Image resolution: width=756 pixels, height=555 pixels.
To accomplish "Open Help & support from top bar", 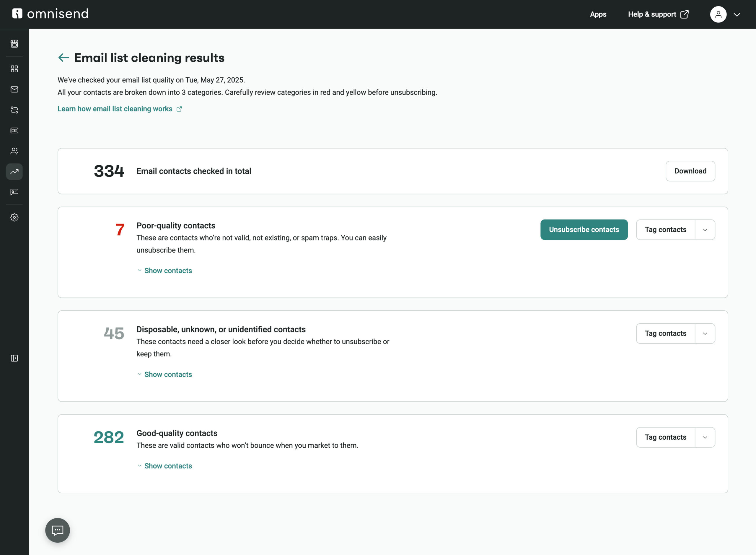I will click(x=652, y=14).
